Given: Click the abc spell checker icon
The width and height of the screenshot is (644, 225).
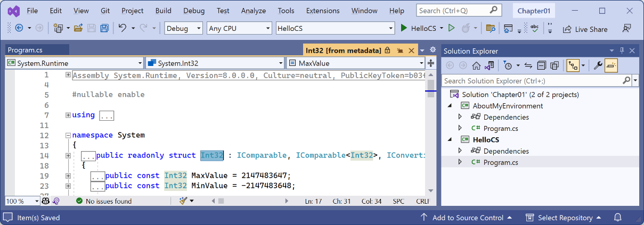Looking at the screenshot, I should pyautogui.click(x=534, y=28).
